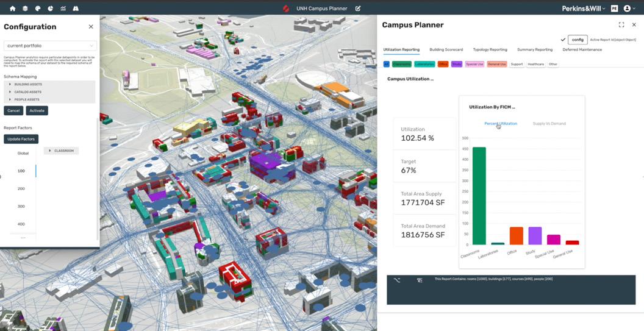644x331 pixels.
Task: Close the Configuration panel
Action: coord(91,27)
